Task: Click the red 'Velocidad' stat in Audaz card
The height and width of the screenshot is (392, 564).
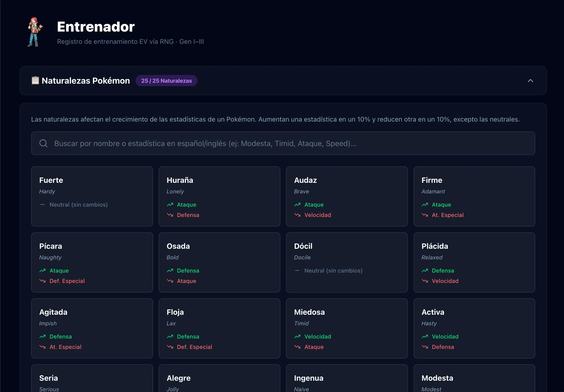Action: [318, 215]
